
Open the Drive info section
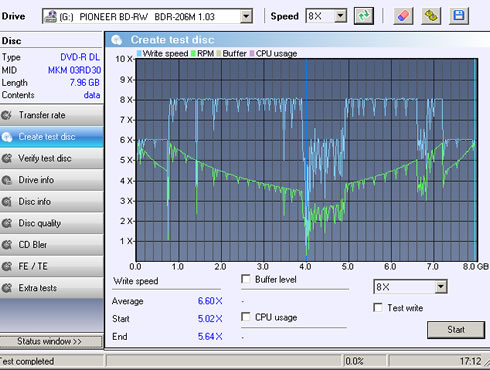pyautogui.click(x=52, y=180)
